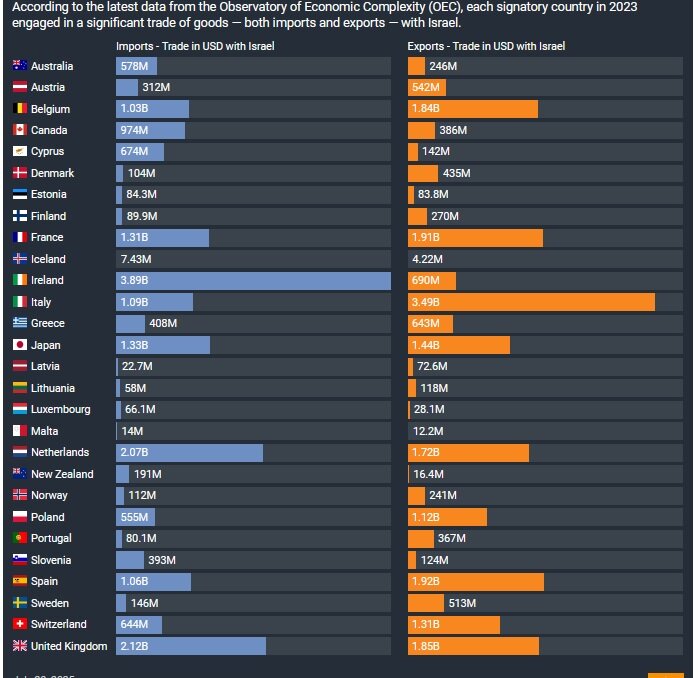Click the Imports column header text
This screenshot has width=698, height=678.
point(195,46)
